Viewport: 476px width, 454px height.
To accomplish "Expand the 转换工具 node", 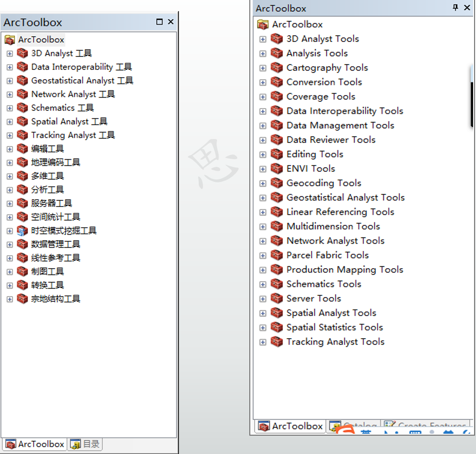I will [10, 286].
